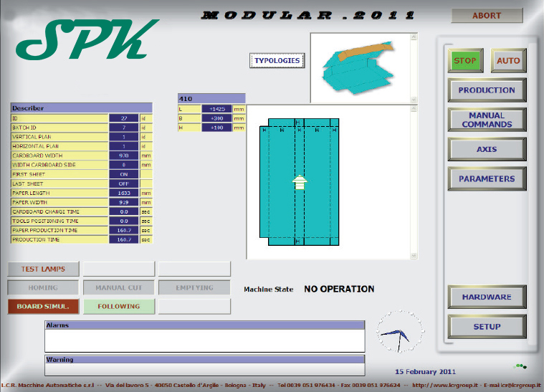Toggle the FIRST SHEET ON value
This screenshot has width=544, height=392.
click(x=123, y=174)
